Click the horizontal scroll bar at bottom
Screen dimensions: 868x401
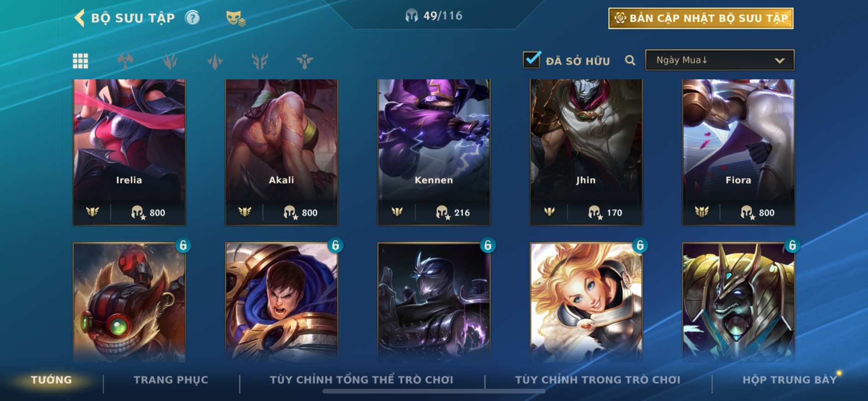coord(434,391)
